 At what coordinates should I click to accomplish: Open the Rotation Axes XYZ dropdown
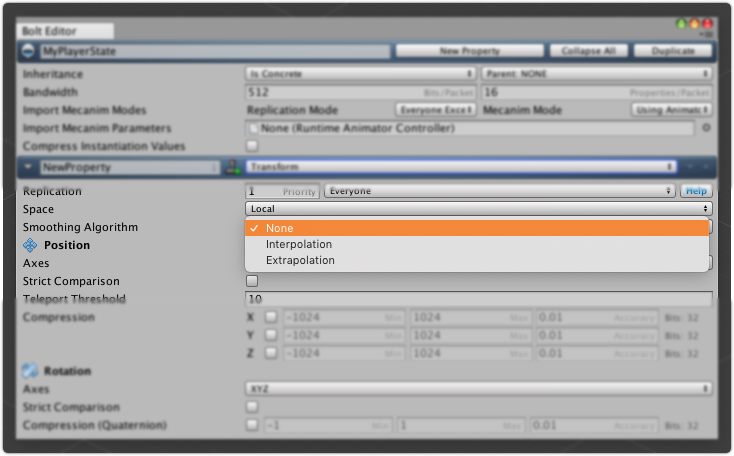click(478, 389)
